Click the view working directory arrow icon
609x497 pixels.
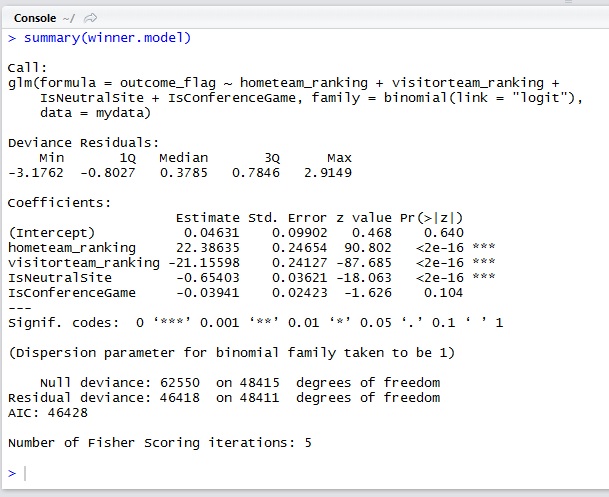click(x=90, y=18)
